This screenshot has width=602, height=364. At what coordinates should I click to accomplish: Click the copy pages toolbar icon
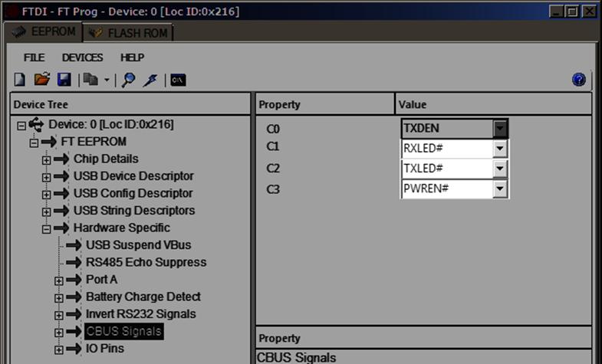(x=90, y=80)
